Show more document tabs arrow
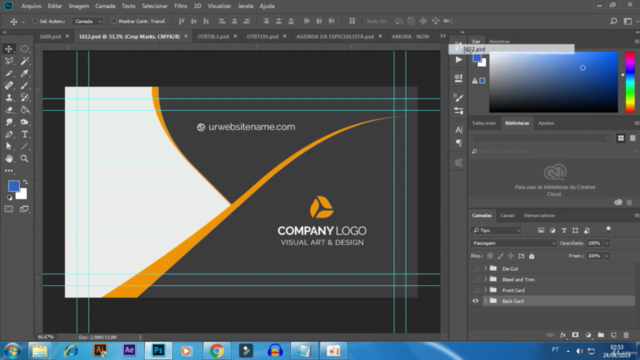The width and height of the screenshot is (640, 360). [x=442, y=36]
